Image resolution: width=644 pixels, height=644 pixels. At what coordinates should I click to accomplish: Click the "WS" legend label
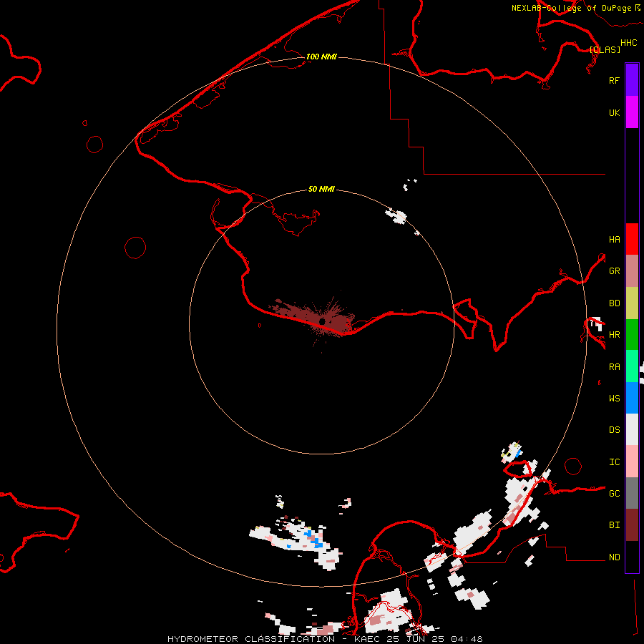point(614,398)
